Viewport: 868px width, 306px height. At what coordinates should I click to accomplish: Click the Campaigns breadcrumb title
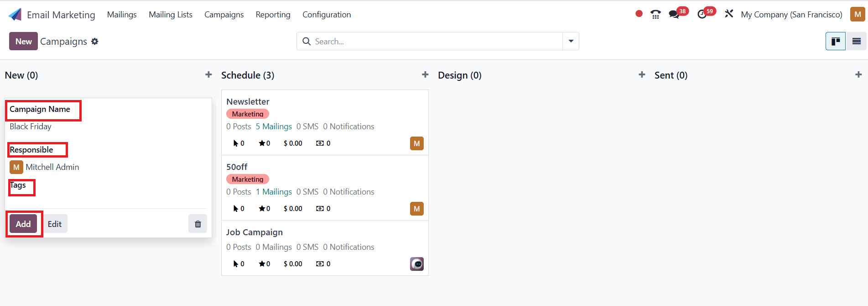click(63, 42)
